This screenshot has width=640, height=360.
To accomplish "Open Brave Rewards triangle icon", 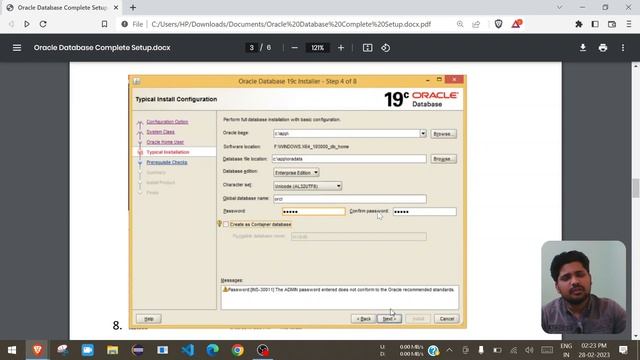I will (517, 24).
